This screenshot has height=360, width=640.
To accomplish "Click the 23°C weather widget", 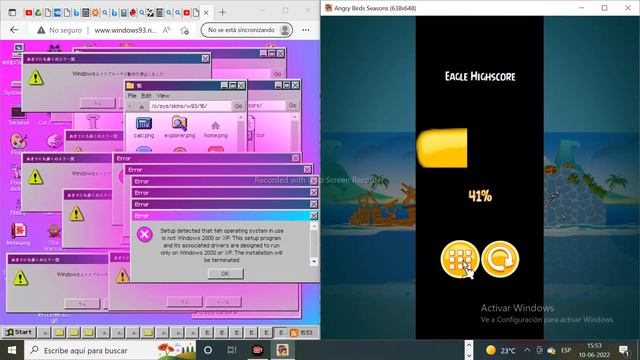I will pos(501,350).
